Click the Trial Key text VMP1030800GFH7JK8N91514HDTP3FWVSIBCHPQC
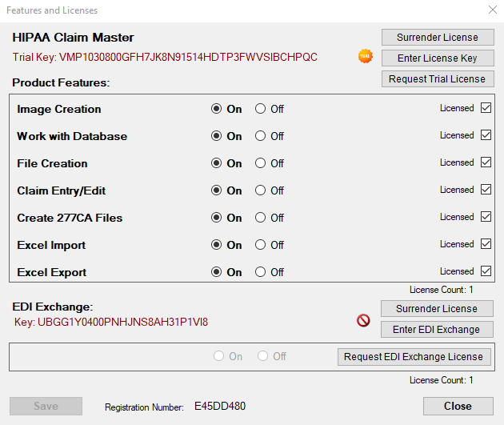Viewport: 504px width, 425px height. pyautogui.click(x=188, y=57)
